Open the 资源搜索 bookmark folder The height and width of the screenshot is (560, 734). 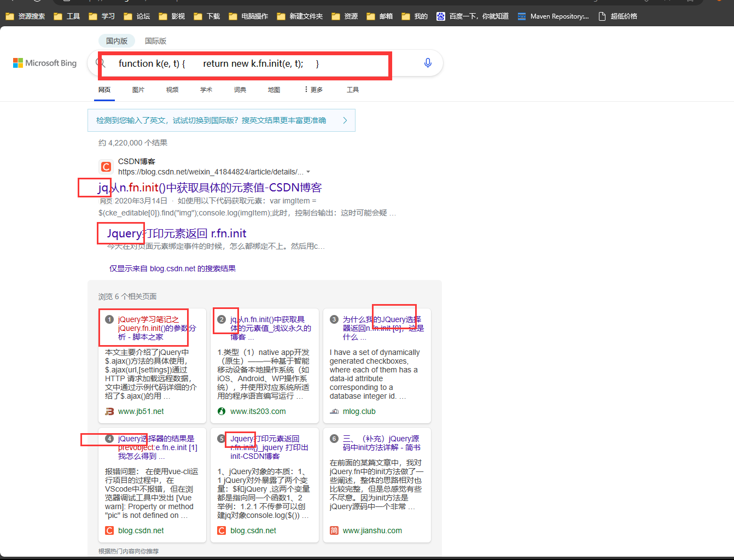(25, 16)
